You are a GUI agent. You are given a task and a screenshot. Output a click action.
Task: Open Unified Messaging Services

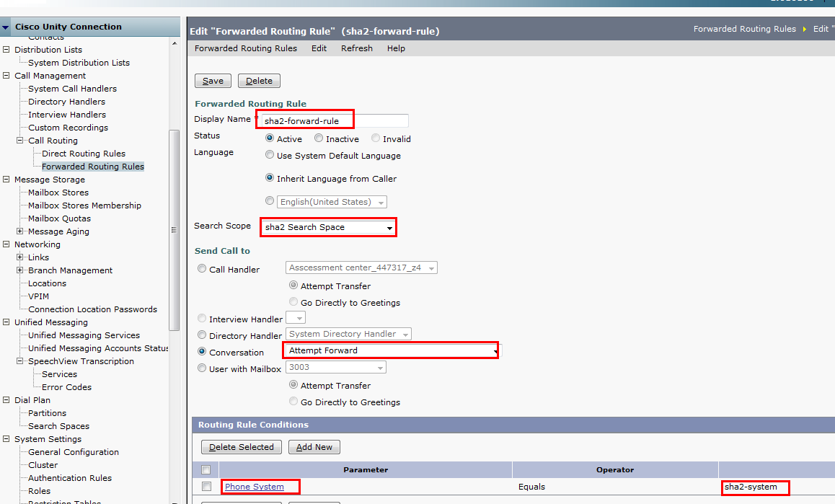[x=84, y=335]
